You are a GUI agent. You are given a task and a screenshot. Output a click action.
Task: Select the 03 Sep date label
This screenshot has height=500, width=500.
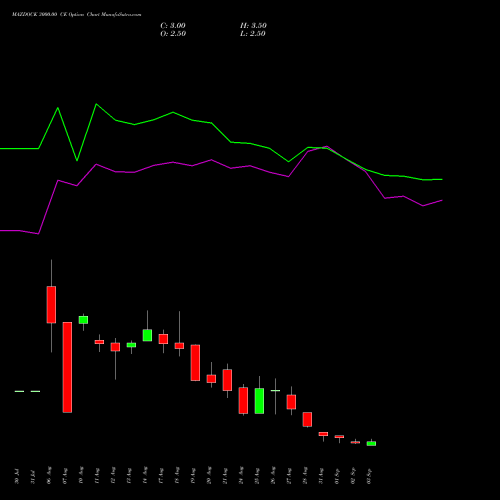pyautogui.click(x=369, y=475)
